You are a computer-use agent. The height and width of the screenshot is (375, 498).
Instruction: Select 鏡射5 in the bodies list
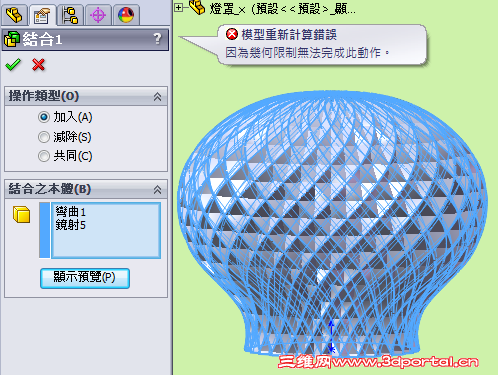coord(71,225)
